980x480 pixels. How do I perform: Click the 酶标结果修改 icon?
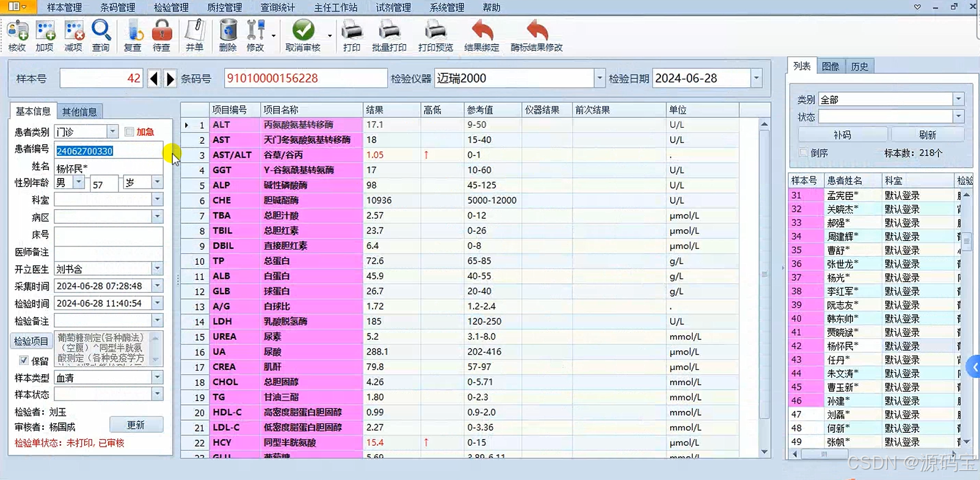(537, 35)
